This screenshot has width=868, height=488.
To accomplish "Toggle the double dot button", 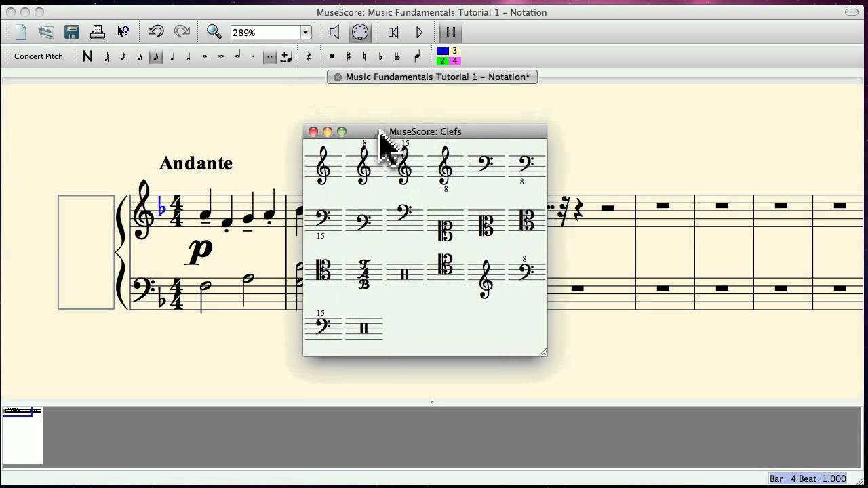I will pos(270,57).
